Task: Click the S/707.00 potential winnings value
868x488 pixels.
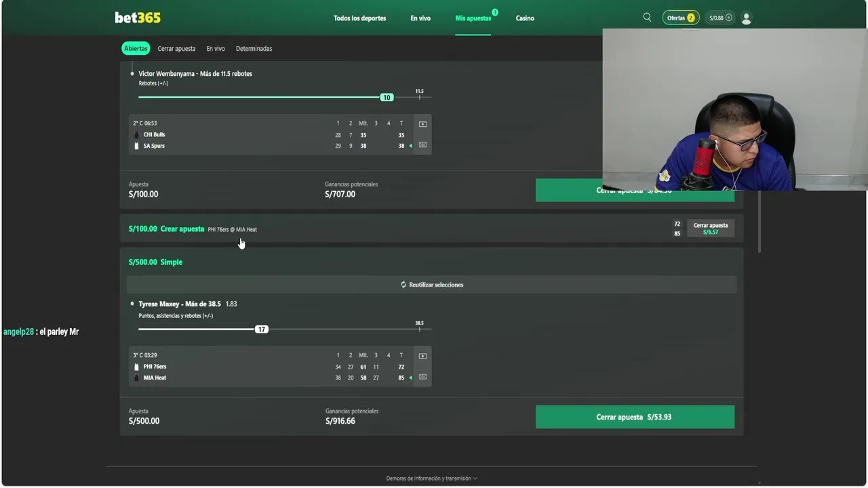Action: click(340, 195)
